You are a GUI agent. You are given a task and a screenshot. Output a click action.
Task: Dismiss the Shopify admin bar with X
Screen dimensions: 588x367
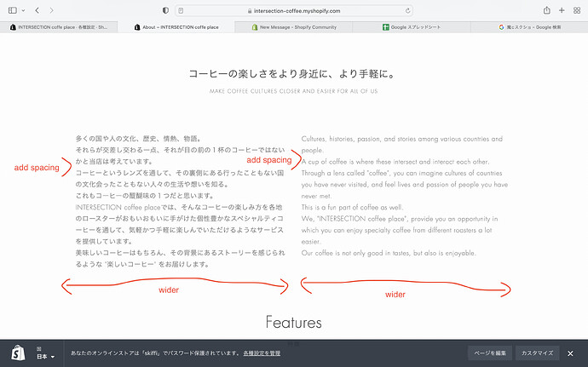[x=570, y=353]
